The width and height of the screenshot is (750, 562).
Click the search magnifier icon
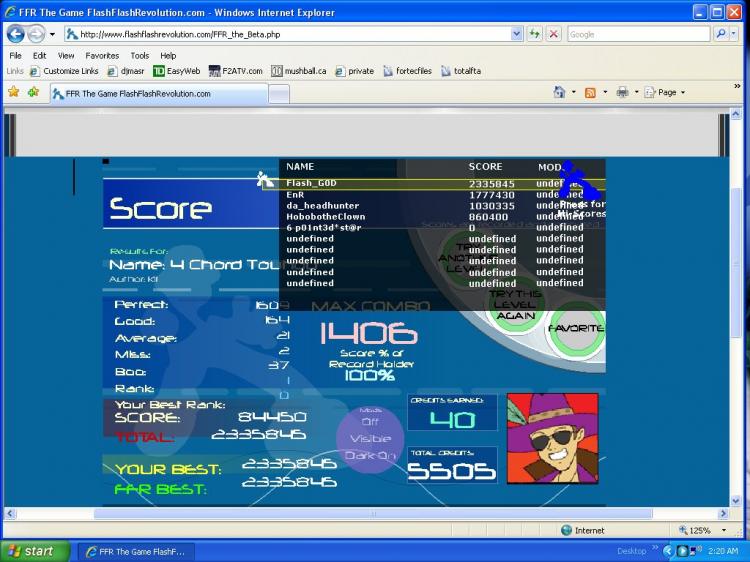point(722,33)
